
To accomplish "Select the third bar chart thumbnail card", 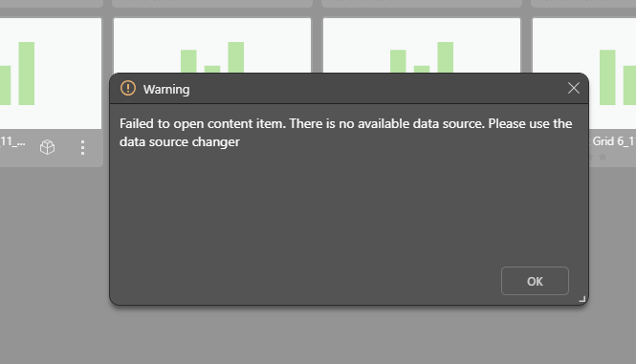I will (422, 46).
